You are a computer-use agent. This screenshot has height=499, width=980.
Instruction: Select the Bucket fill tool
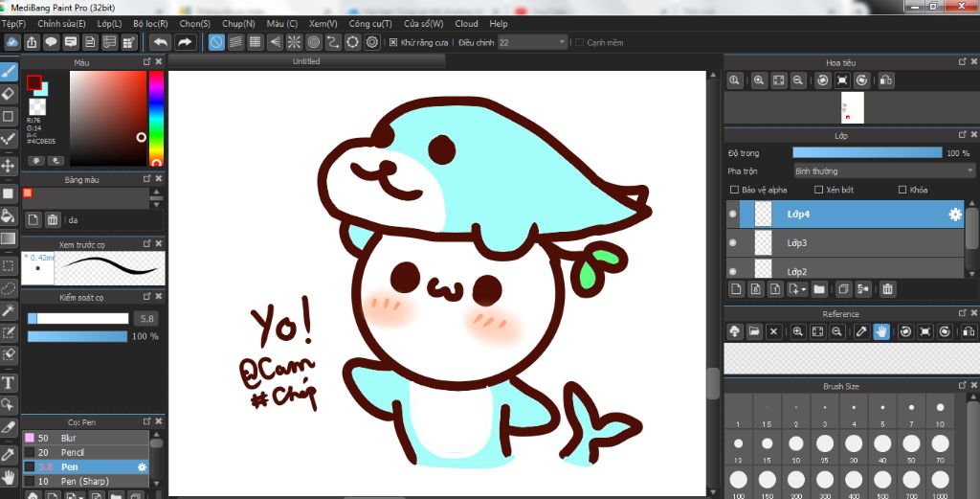point(8,216)
